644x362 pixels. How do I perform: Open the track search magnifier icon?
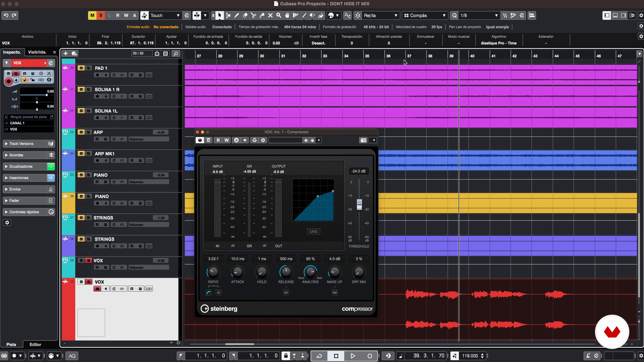tap(176, 53)
